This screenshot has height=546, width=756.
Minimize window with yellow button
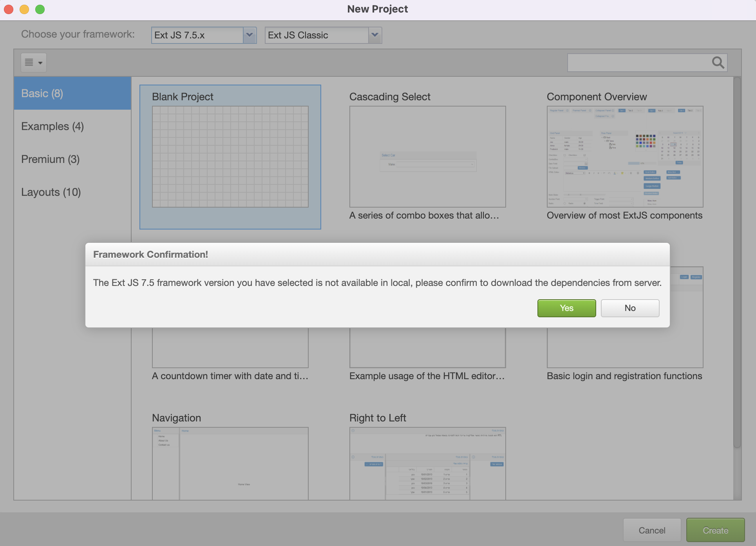pyautogui.click(x=24, y=9)
